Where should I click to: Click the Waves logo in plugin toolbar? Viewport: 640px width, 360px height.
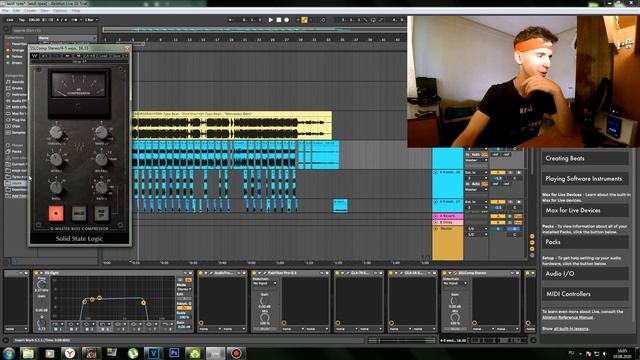pyautogui.click(x=35, y=56)
